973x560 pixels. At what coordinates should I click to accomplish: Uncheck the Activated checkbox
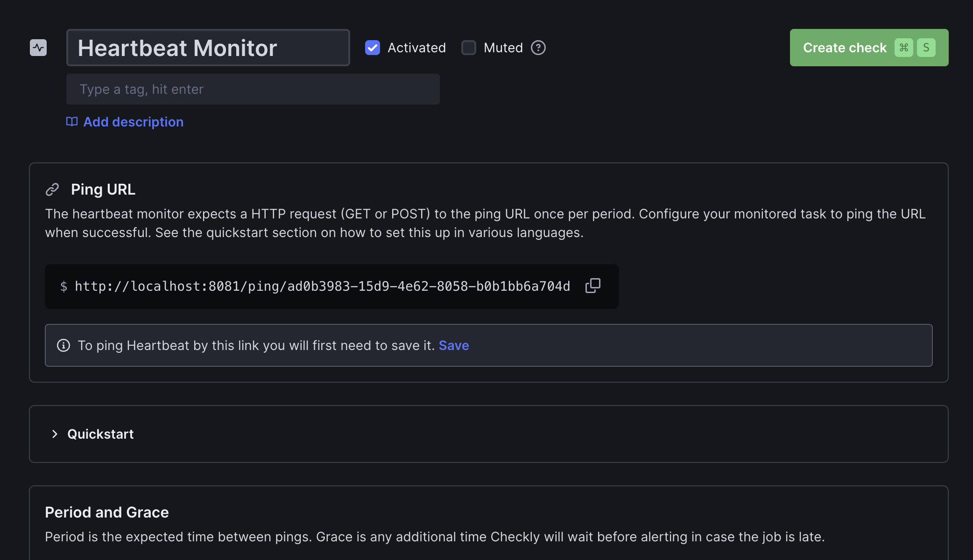click(372, 48)
